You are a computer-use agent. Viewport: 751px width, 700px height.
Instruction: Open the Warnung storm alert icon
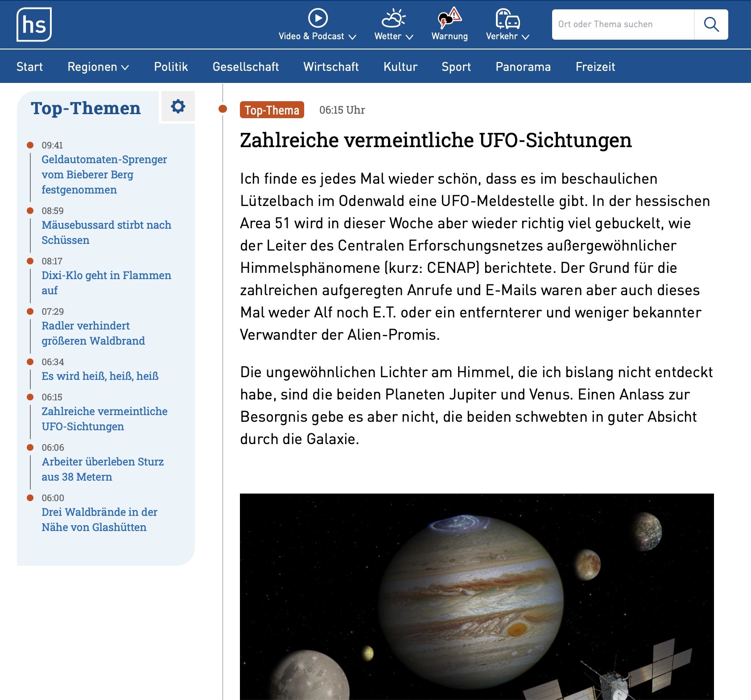pos(450,18)
